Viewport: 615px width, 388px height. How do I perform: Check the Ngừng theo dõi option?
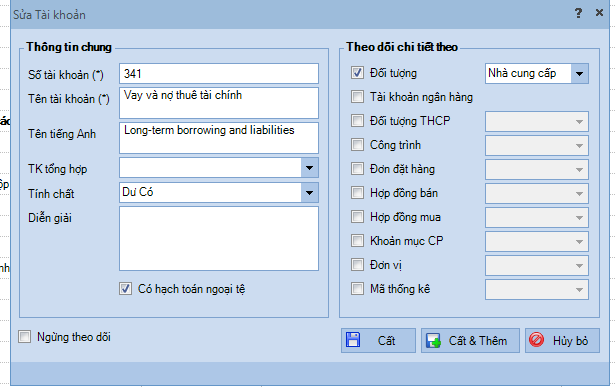pos(24,337)
